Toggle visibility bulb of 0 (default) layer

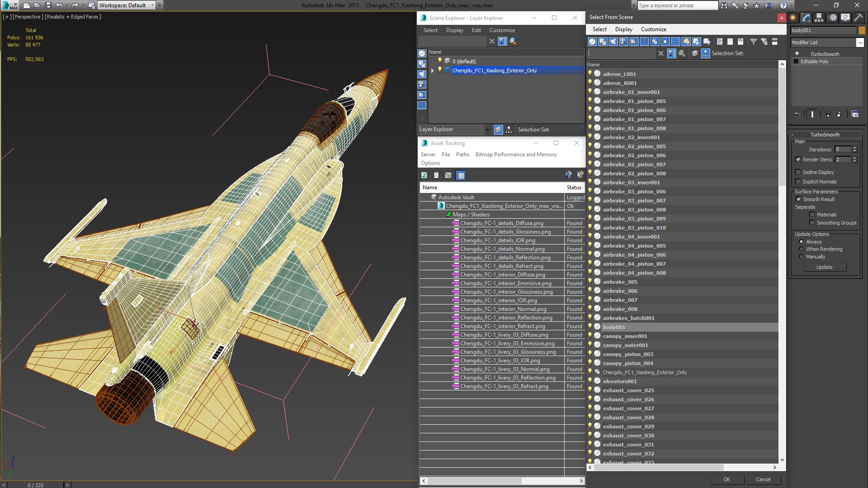point(439,61)
